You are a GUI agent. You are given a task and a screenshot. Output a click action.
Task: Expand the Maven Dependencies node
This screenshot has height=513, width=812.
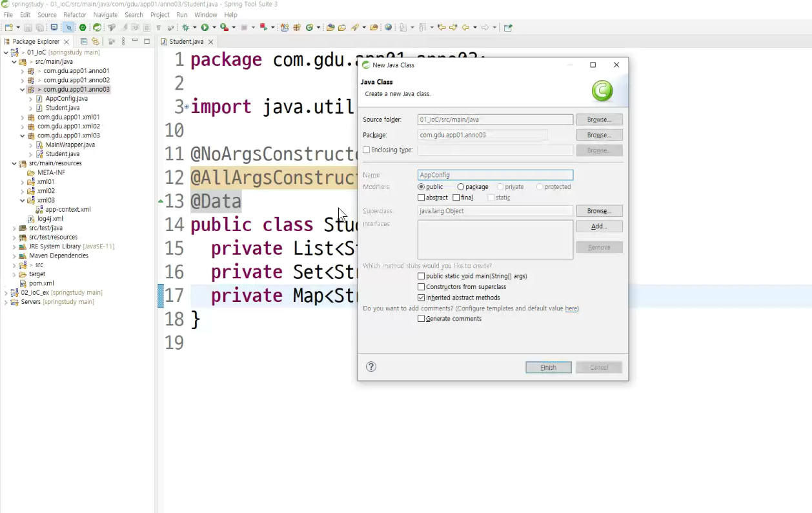[14, 256]
